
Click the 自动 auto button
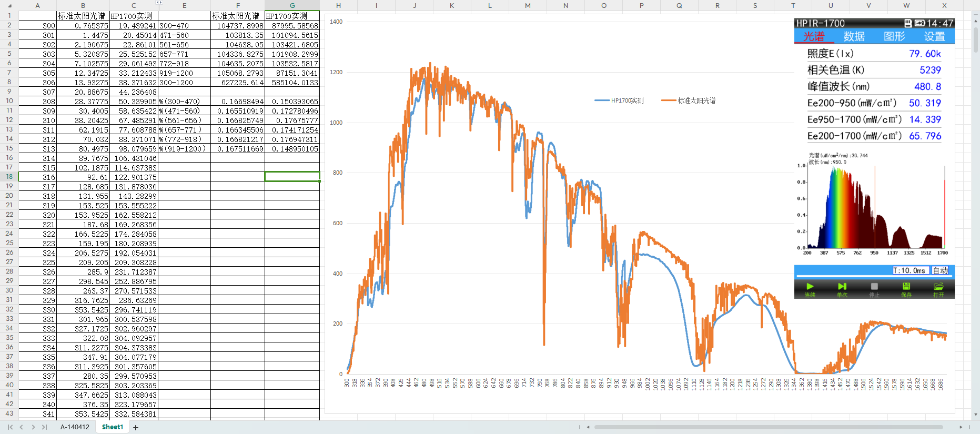tap(940, 270)
